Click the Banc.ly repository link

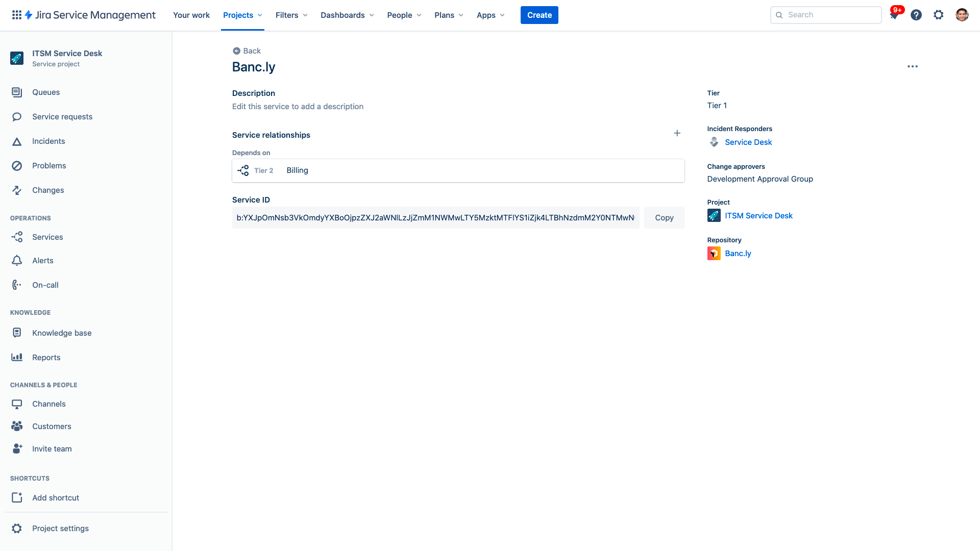pos(739,253)
